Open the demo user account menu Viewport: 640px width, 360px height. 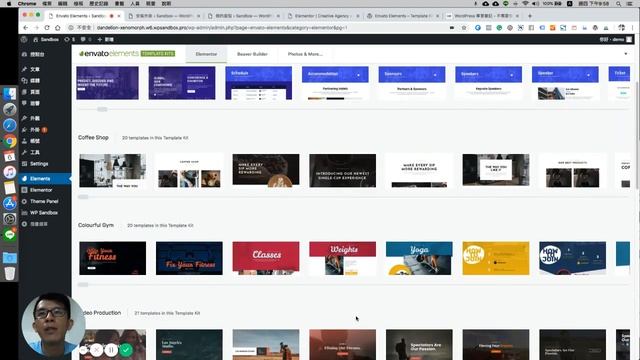point(616,40)
